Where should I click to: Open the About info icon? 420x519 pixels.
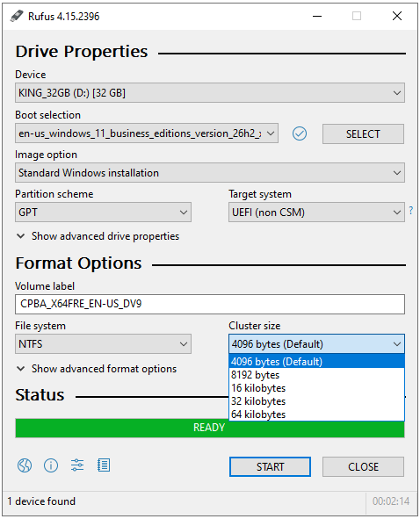[x=51, y=465]
